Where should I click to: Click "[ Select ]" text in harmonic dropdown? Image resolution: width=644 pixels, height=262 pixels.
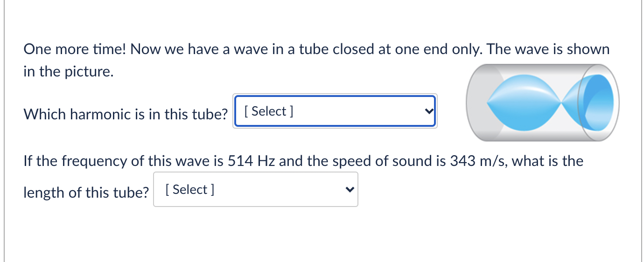(x=269, y=111)
